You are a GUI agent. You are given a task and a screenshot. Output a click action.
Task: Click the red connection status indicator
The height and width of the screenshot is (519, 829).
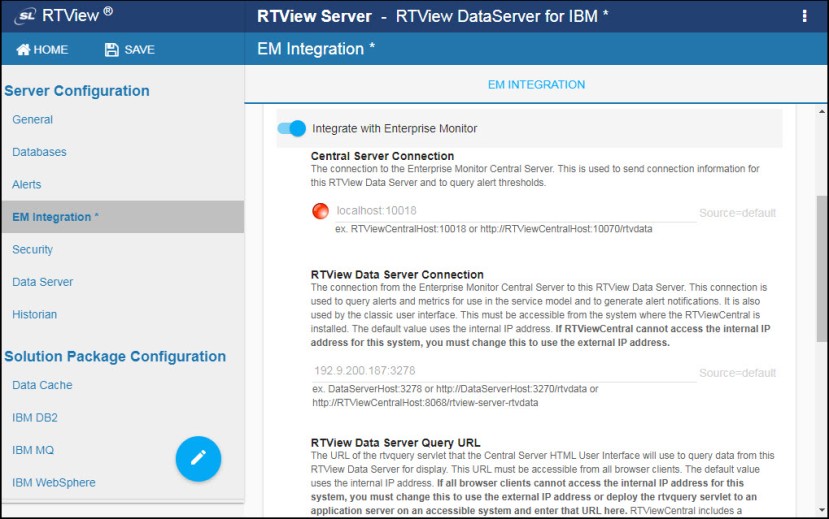tap(320, 211)
